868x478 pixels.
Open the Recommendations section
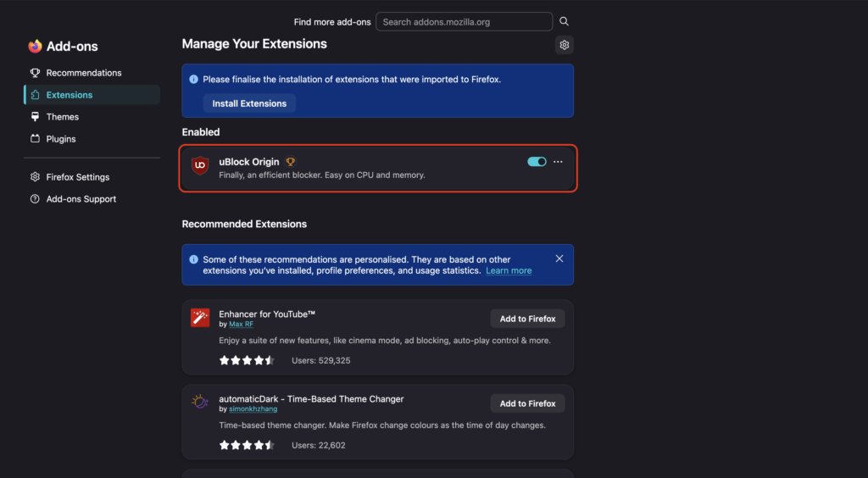(x=92, y=73)
